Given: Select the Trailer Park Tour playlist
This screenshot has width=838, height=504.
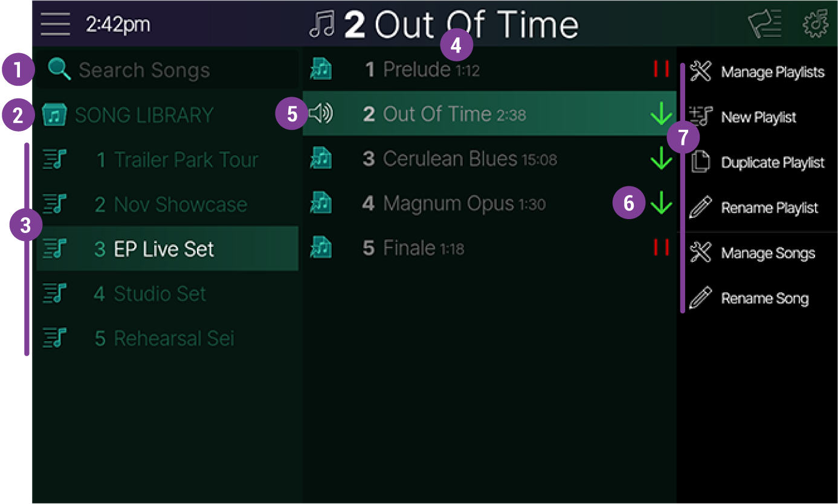Looking at the screenshot, I should point(176,160).
